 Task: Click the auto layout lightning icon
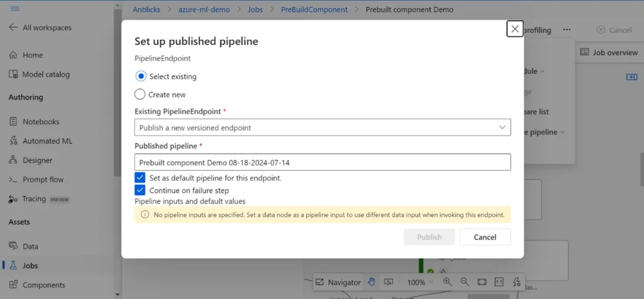click(516, 282)
